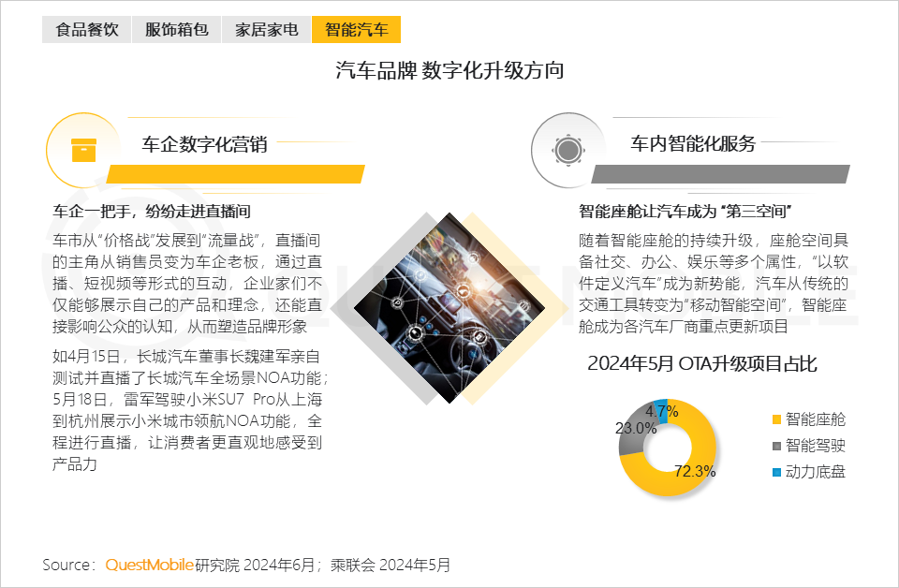This screenshot has height=588, width=899.
Task: Click the 2024年5月 OTA升级项目占比 chart title
Action: click(702, 363)
